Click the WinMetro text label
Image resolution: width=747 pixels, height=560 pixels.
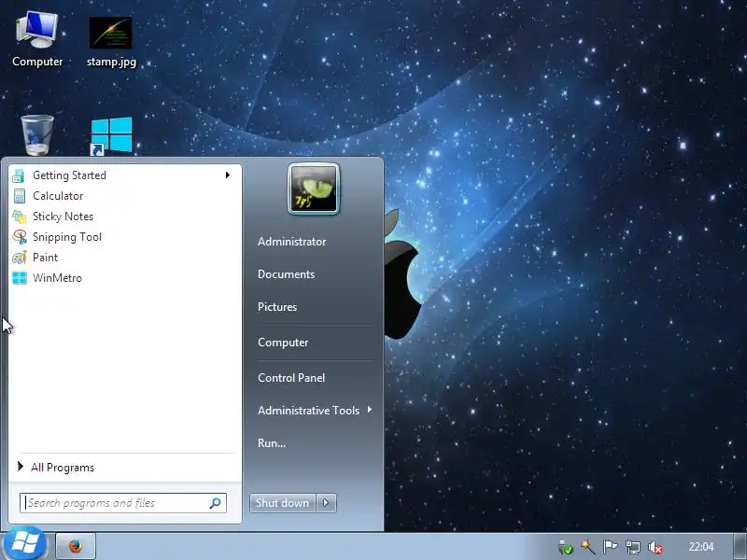click(x=57, y=277)
